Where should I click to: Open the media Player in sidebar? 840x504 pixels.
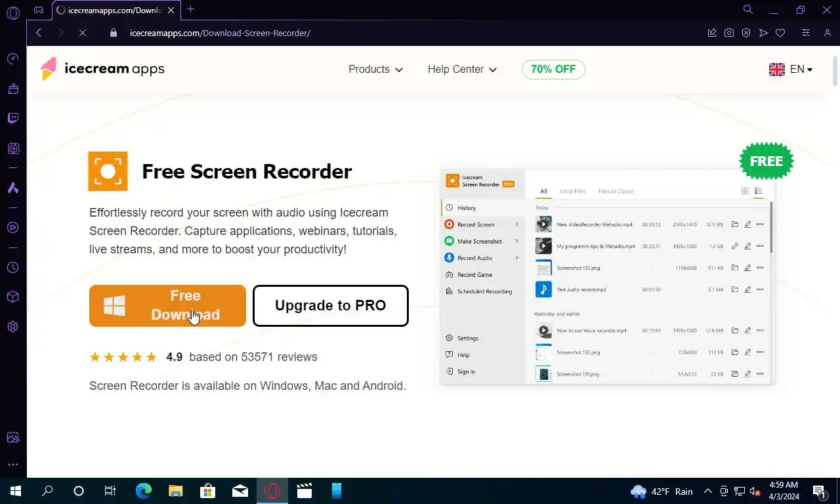point(13,228)
